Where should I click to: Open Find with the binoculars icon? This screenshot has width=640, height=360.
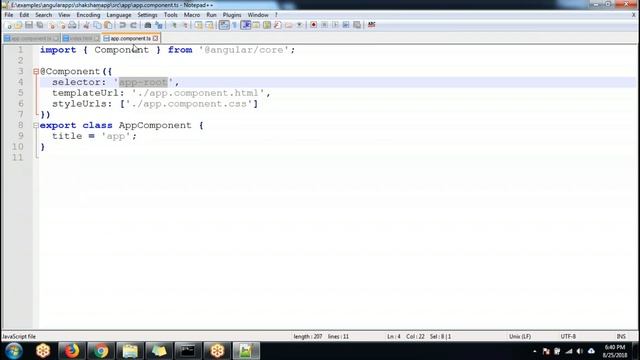tap(148, 25)
